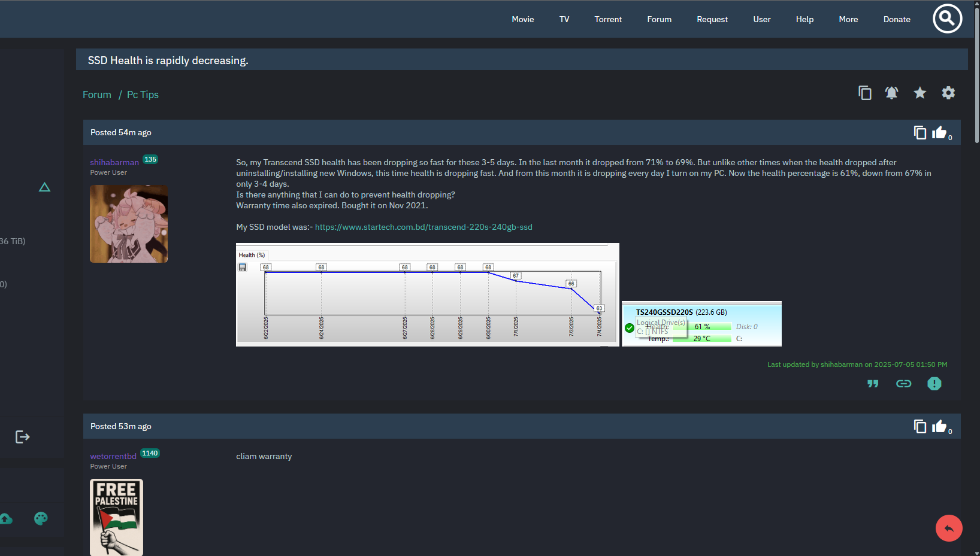This screenshot has width=980, height=556.
Task: Click the logout icon in the sidebar
Action: [22, 437]
